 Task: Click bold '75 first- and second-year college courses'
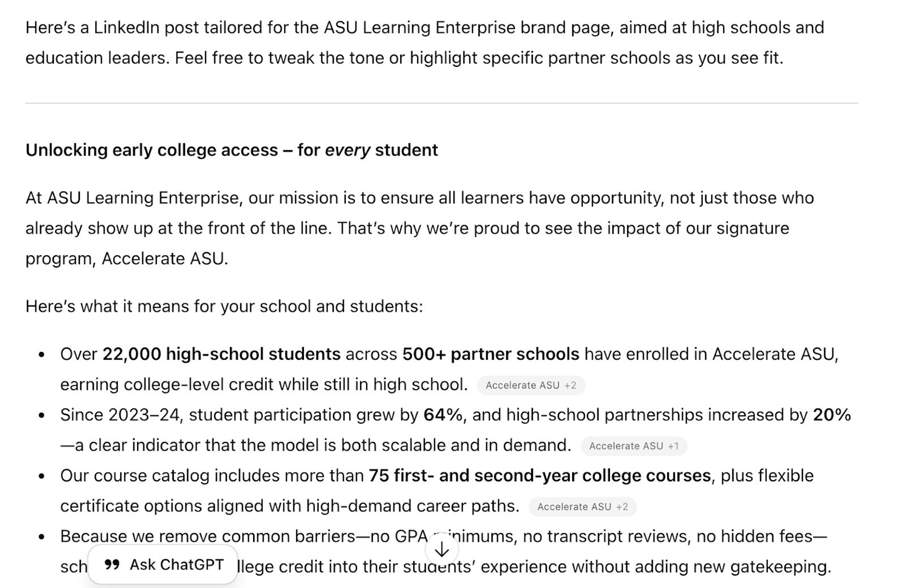[539, 475]
